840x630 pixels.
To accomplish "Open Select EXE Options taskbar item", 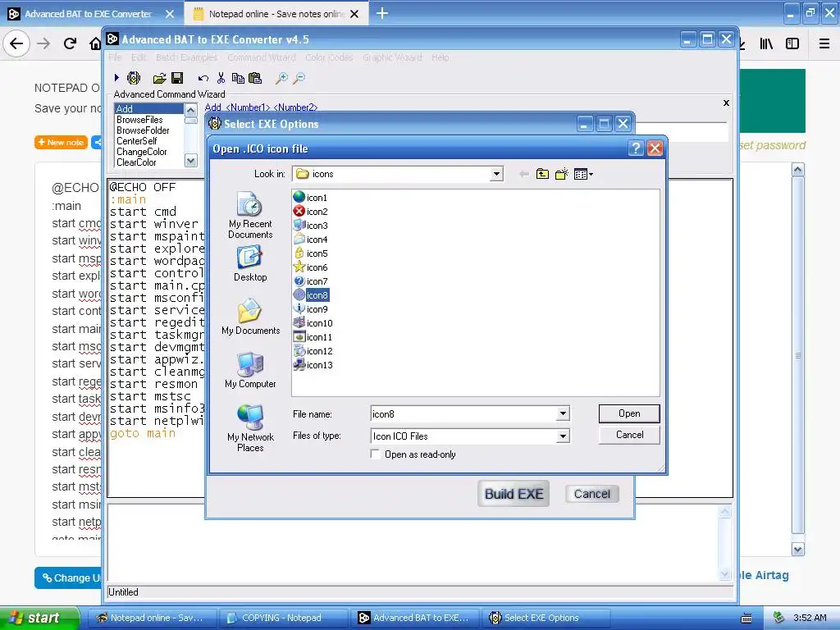I will click(546, 618).
